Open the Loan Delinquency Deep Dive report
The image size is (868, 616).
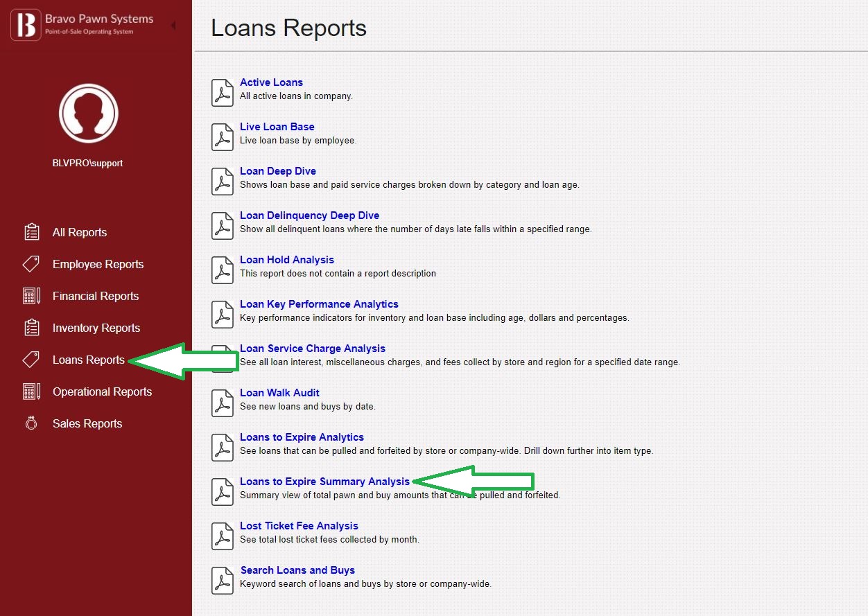click(309, 215)
